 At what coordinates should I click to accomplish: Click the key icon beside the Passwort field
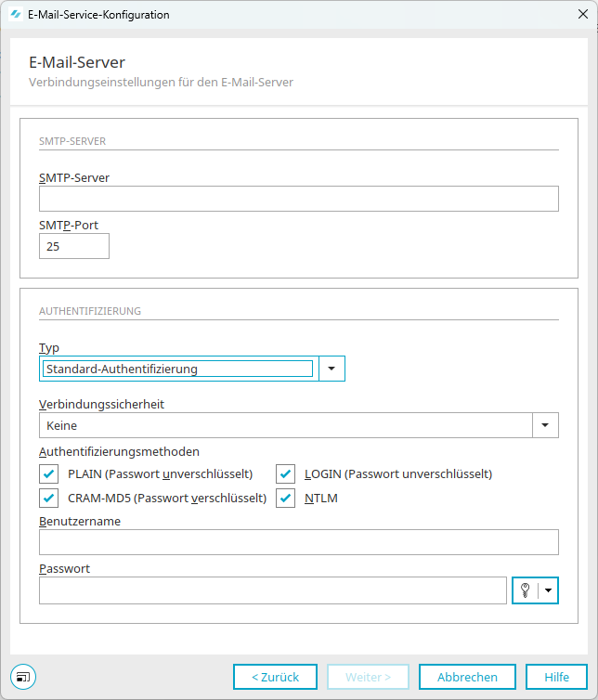tap(526, 590)
